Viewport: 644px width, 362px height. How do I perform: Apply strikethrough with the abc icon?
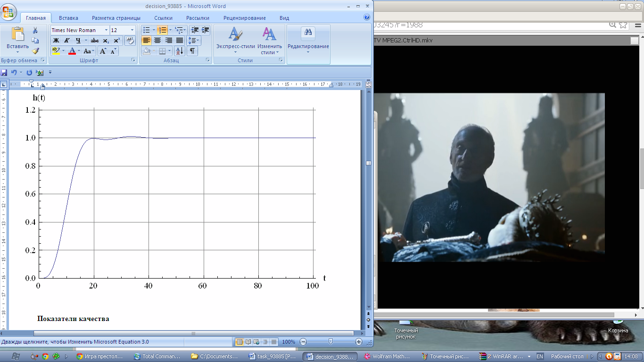click(x=95, y=41)
